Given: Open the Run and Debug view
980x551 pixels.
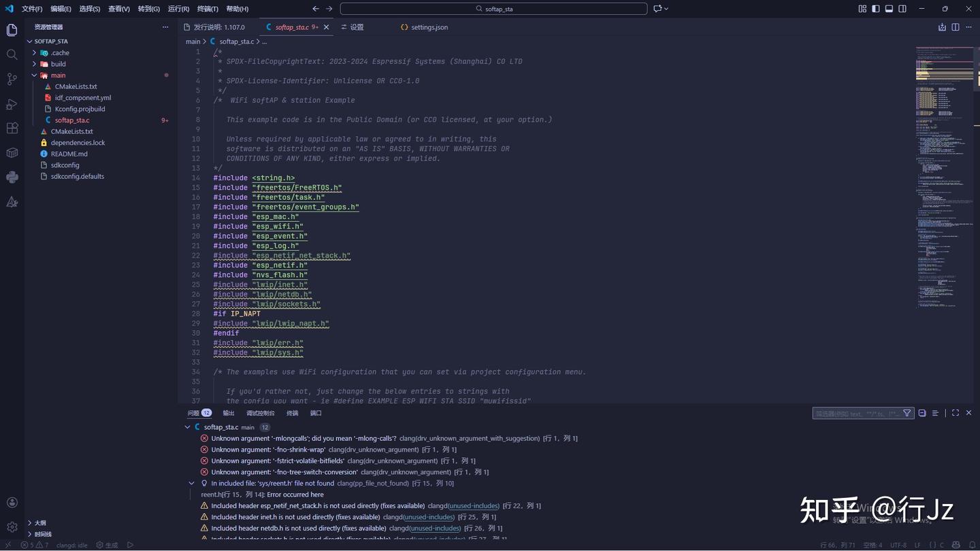Looking at the screenshot, I should (x=12, y=103).
